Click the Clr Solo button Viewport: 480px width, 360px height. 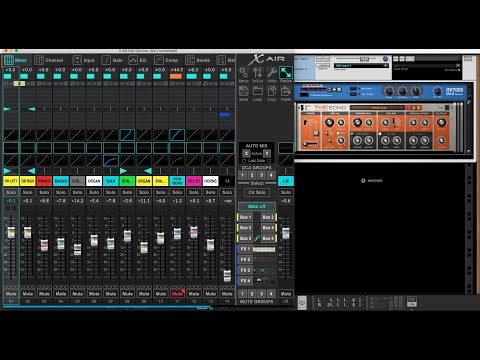pyautogui.click(x=257, y=192)
